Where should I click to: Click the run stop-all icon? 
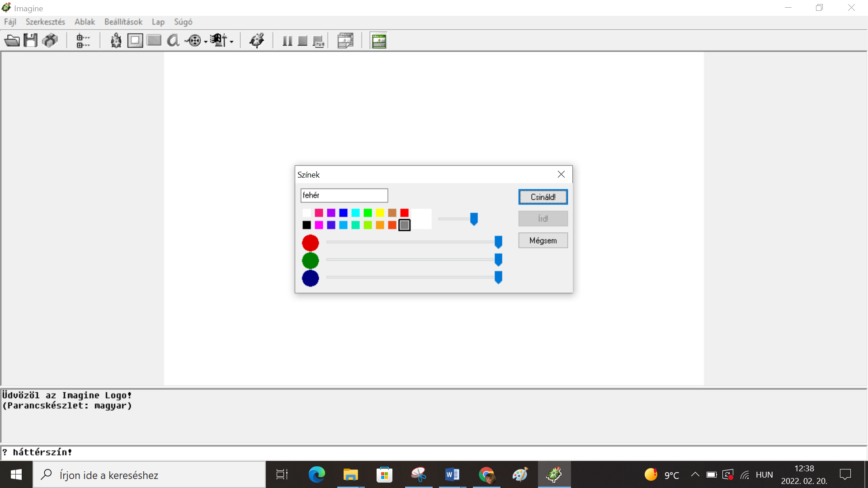319,41
